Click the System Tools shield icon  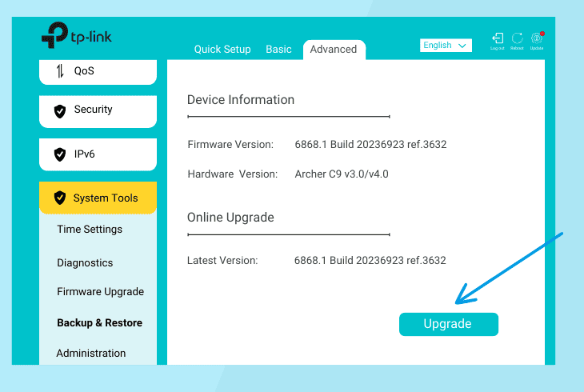coord(60,198)
